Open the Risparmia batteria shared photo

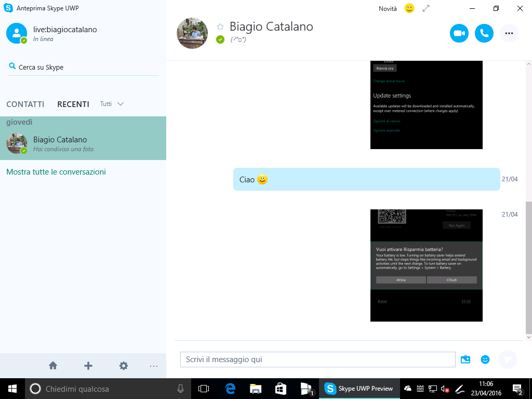[426, 265]
